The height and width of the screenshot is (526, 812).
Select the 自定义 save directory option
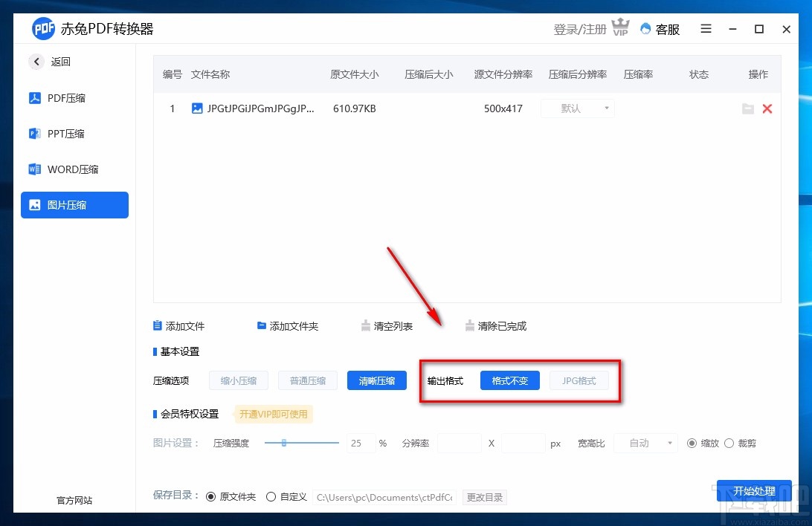(x=271, y=496)
